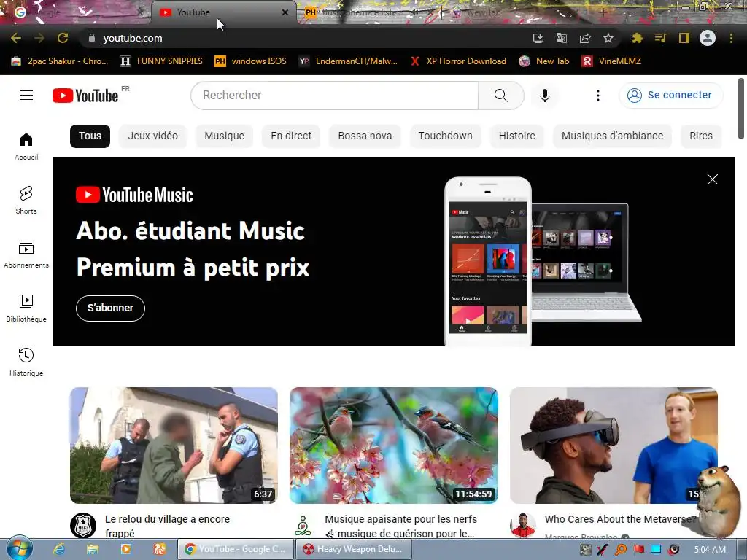Viewport: 747px width, 560px height.
Task: Open the YouTube hamburger guide menu
Action: tap(26, 96)
